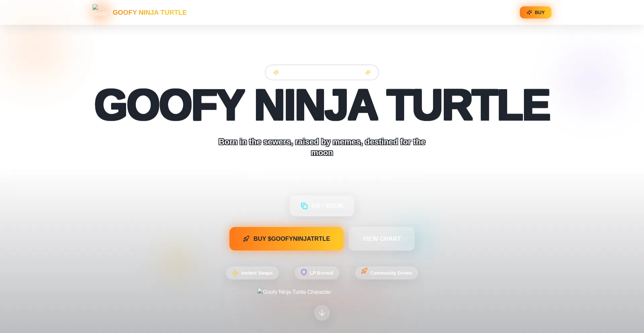644x333 pixels.
Task: Click the rocket icon in the BUY $GOOFYNINJATRTLE button
Action: pyautogui.click(x=246, y=239)
